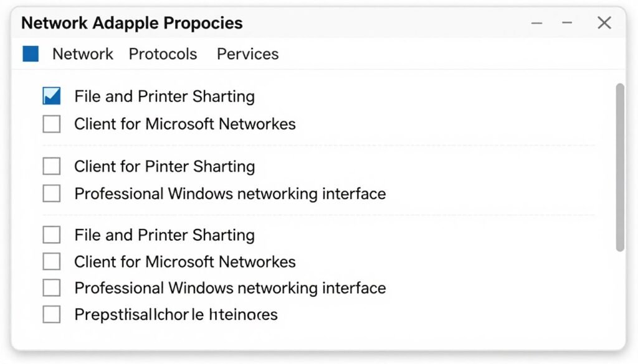This screenshot has width=638, height=364.
Task: Check Client for Pinter Sharting
Action: tap(51, 166)
